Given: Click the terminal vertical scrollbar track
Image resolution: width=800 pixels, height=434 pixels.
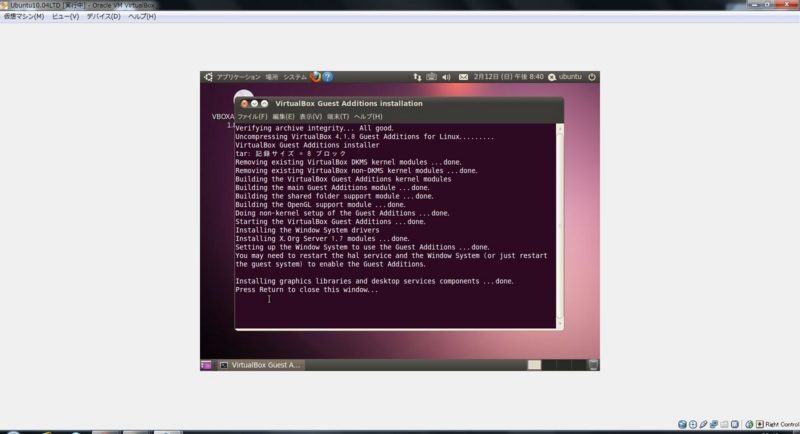Looking at the screenshot, I should 560,226.
